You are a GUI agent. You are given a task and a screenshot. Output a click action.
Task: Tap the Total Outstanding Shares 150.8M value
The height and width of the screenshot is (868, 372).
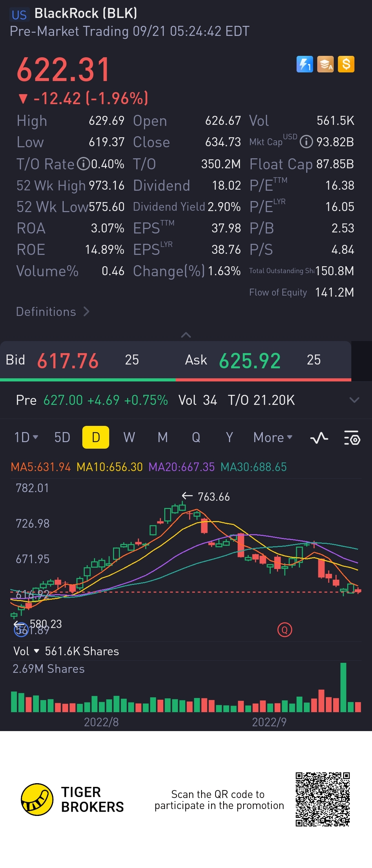tap(334, 271)
